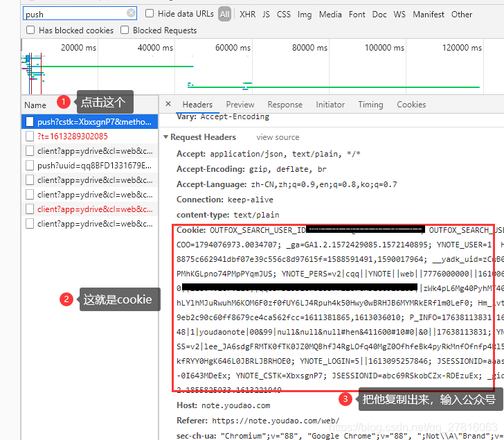
Task: Click the Referer header value
Action: [x=276, y=421]
